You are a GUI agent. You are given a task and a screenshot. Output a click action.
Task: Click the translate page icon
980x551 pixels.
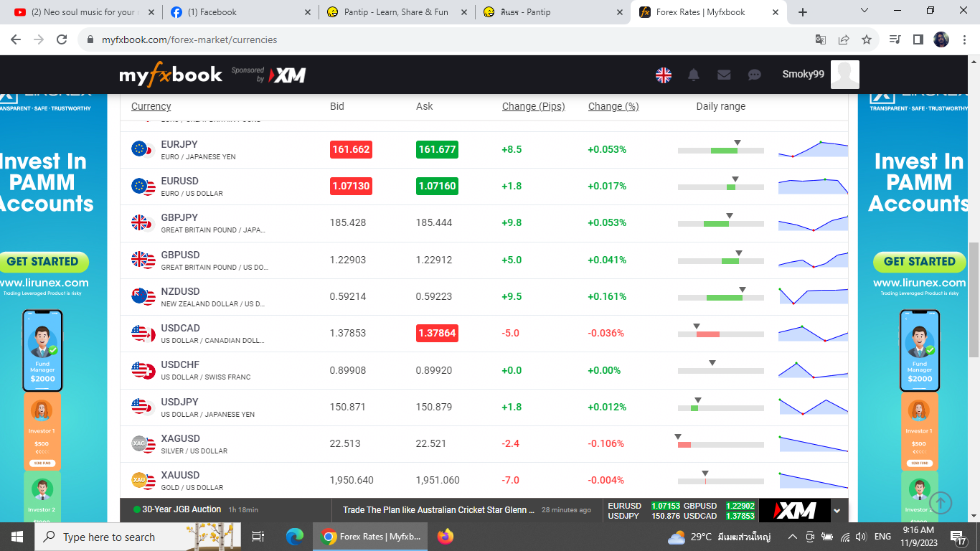(821, 39)
